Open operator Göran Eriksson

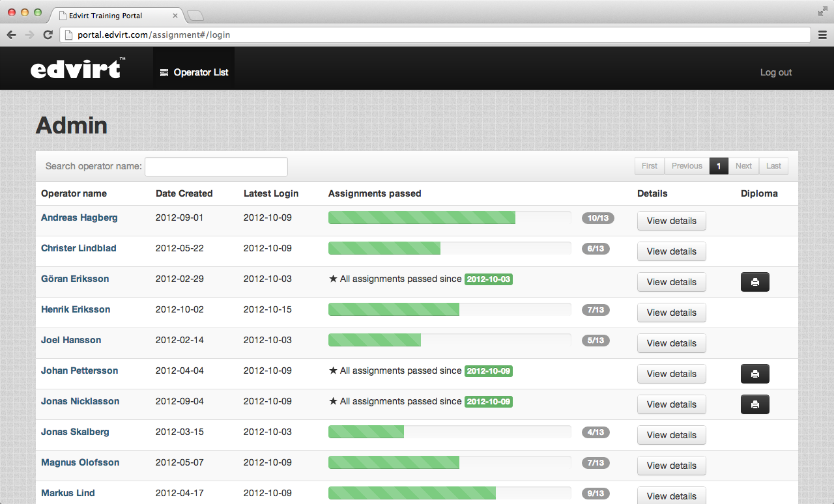point(75,279)
